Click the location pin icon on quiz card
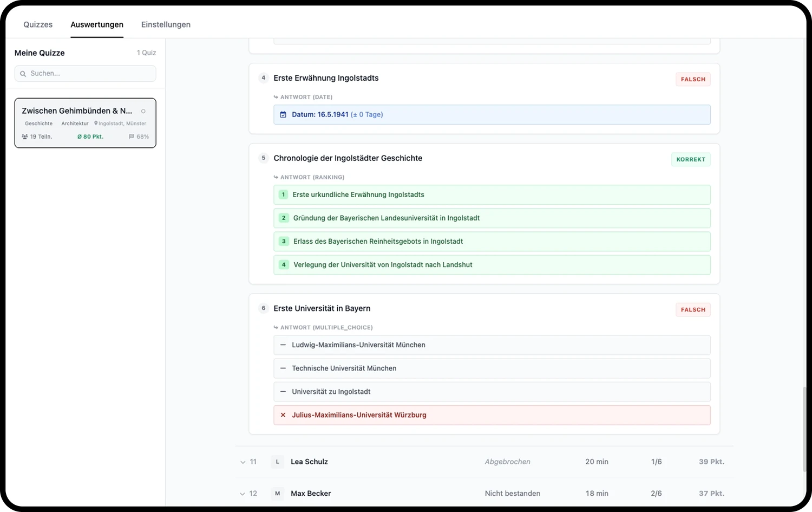 click(96, 124)
